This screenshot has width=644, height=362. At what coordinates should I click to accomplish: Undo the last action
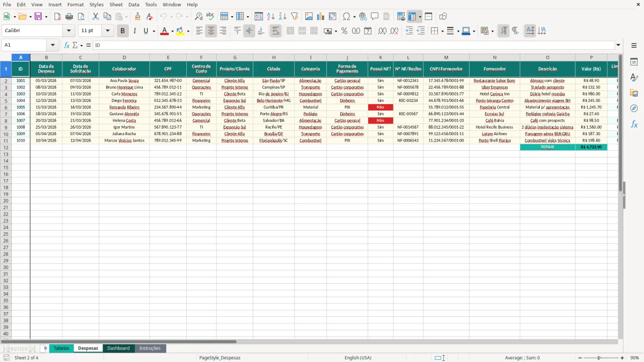coord(163,17)
